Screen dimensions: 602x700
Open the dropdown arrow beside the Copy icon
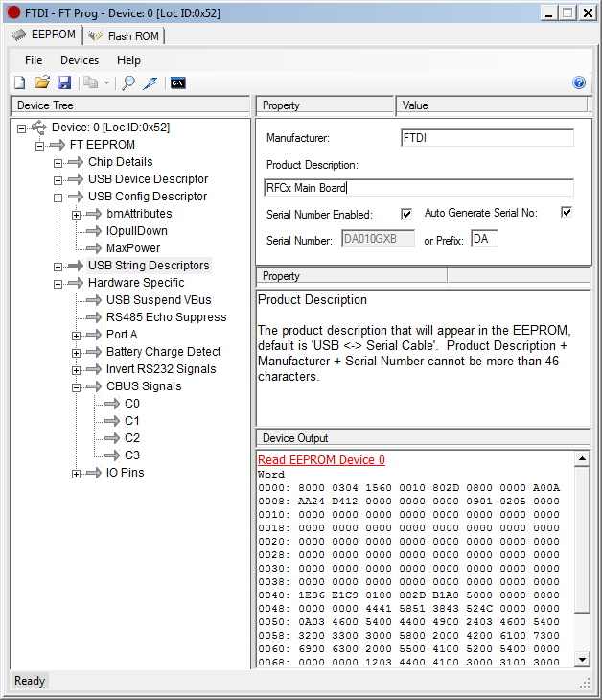pos(106,83)
